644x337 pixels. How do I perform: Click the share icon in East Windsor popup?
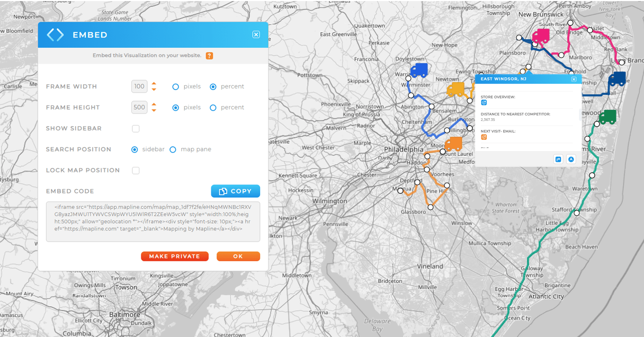(x=558, y=159)
